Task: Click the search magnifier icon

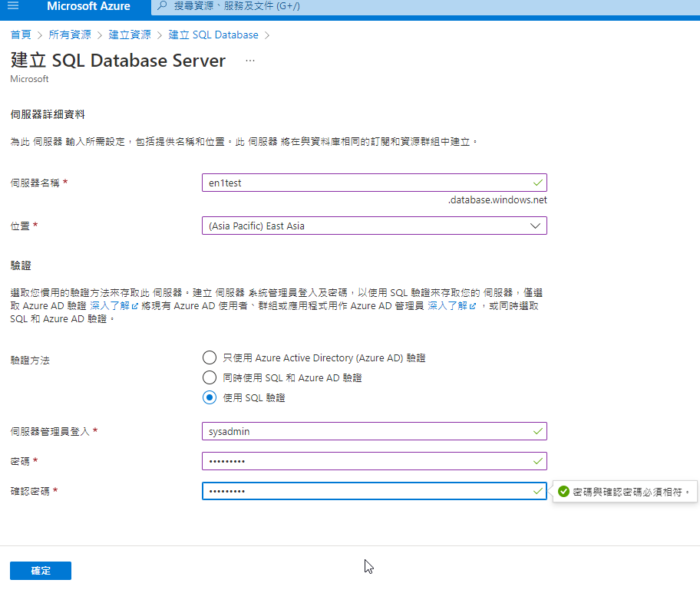Action: click(163, 6)
